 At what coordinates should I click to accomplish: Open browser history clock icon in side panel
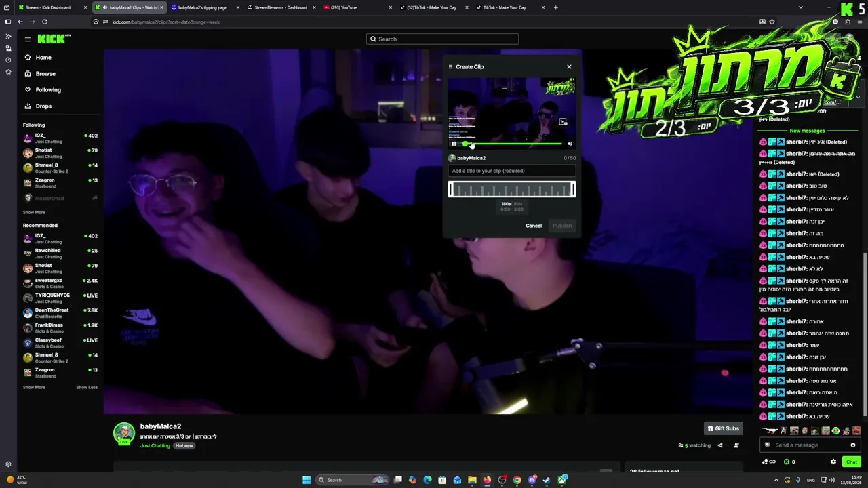[8, 60]
